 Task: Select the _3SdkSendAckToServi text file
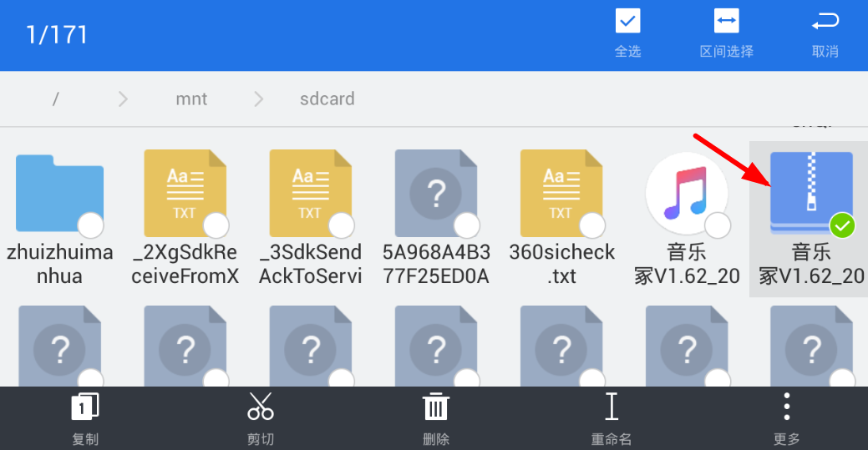pyautogui.click(x=310, y=193)
